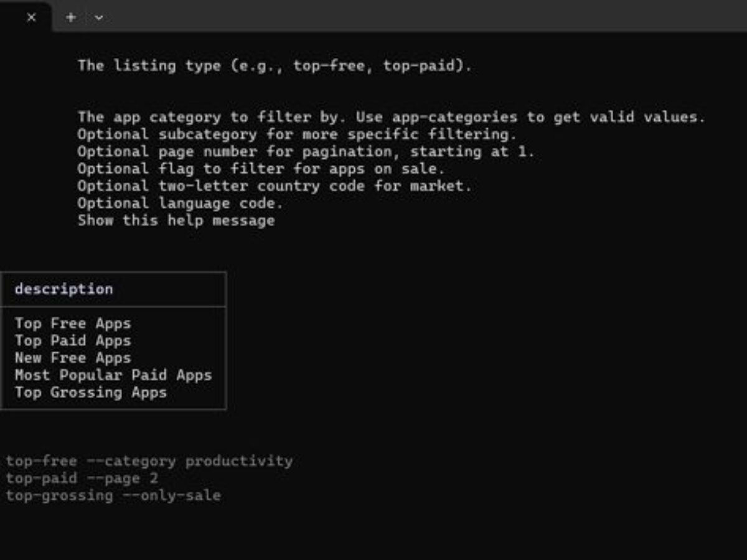Click the description table header

pos(64,289)
